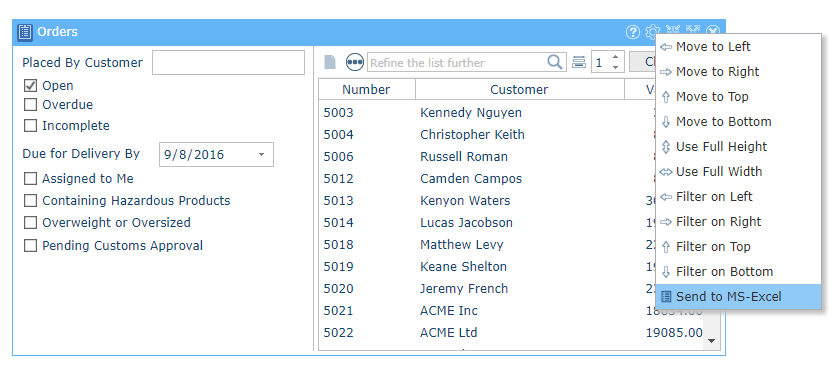839x375 pixels.
Task: Click customer Kennedy Nguyen
Action: (x=471, y=113)
